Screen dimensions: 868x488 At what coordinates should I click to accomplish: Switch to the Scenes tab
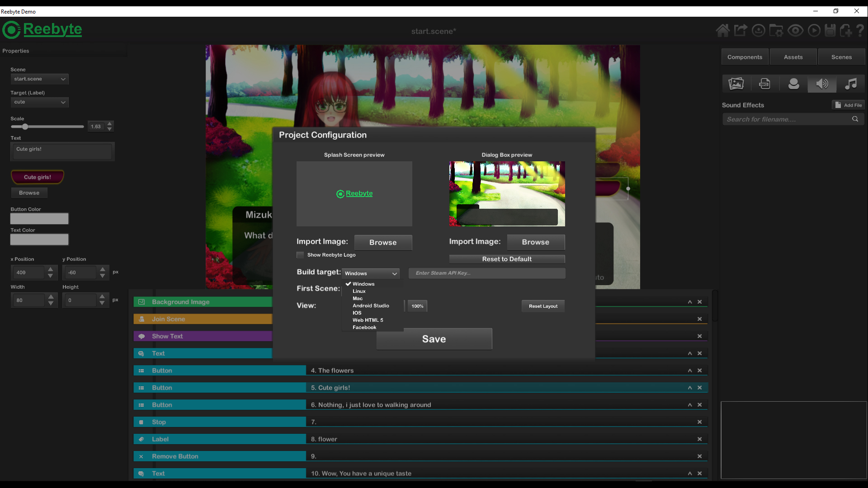pos(841,56)
